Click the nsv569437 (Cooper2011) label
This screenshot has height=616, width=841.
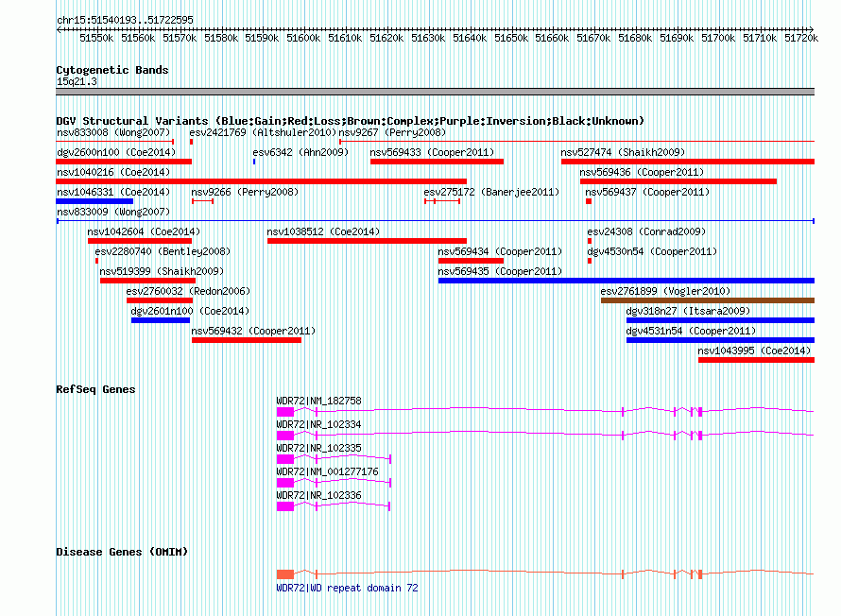pyautogui.click(x=647, y=192)
